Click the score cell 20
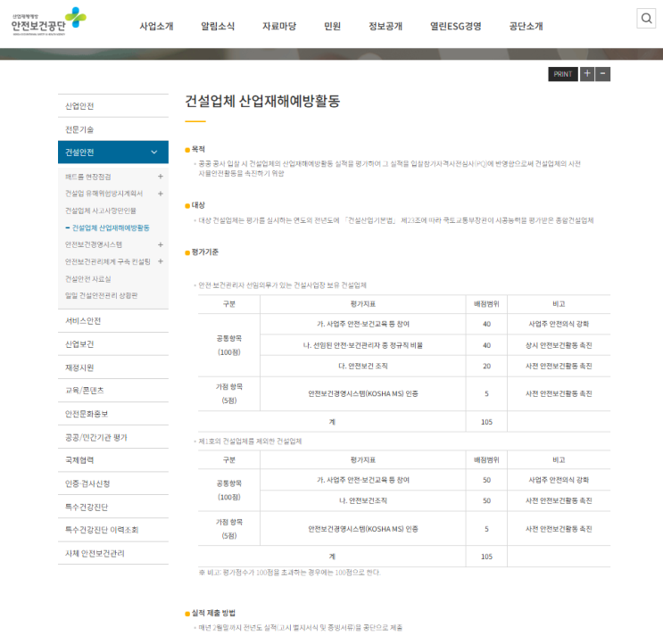663x644 pixels. [486, 366]
